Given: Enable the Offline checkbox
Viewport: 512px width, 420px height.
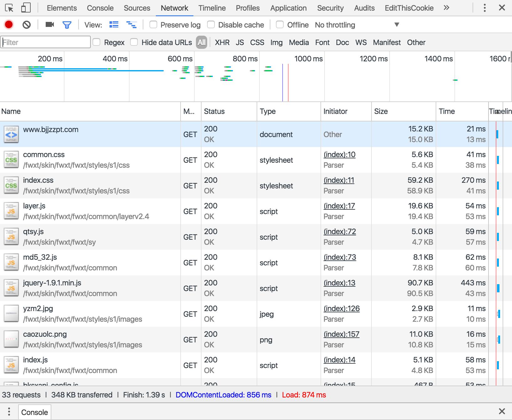Looking at the screenshot, I should coord(280,24).
